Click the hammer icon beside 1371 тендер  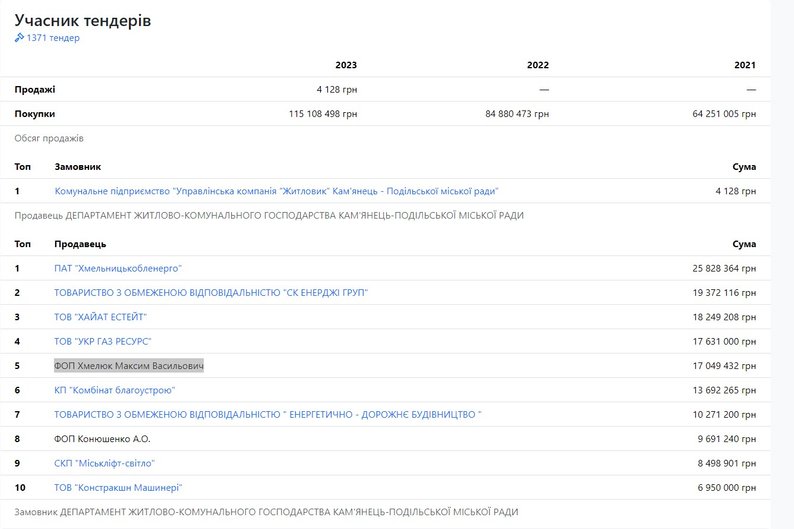point(19,38)
